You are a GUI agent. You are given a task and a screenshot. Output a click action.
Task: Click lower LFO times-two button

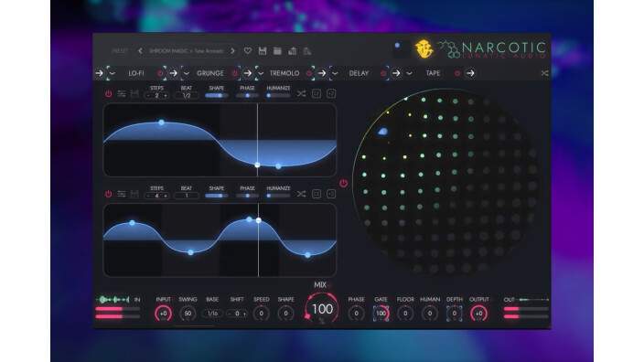[x=331, y=194]
